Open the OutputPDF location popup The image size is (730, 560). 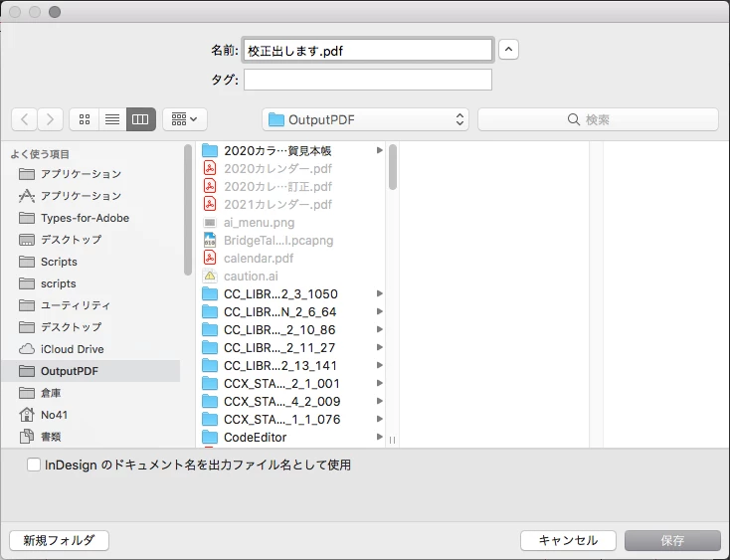pos(365,119)
